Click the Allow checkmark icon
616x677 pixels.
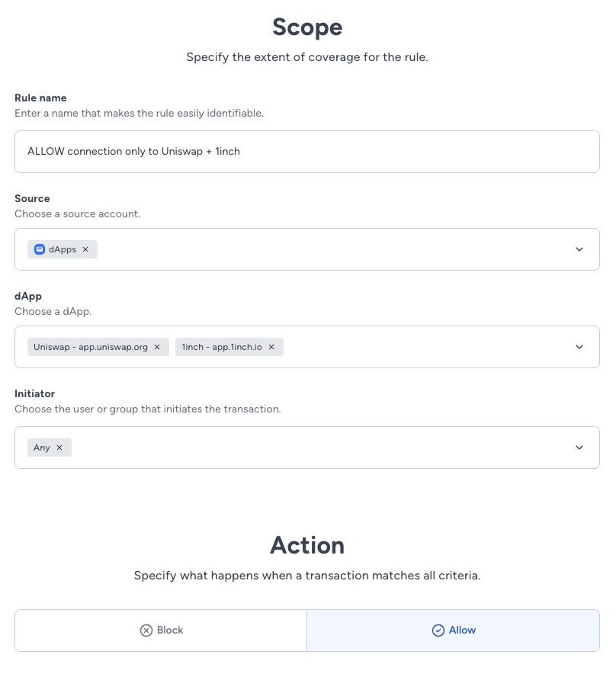click(x=438, y=630)
